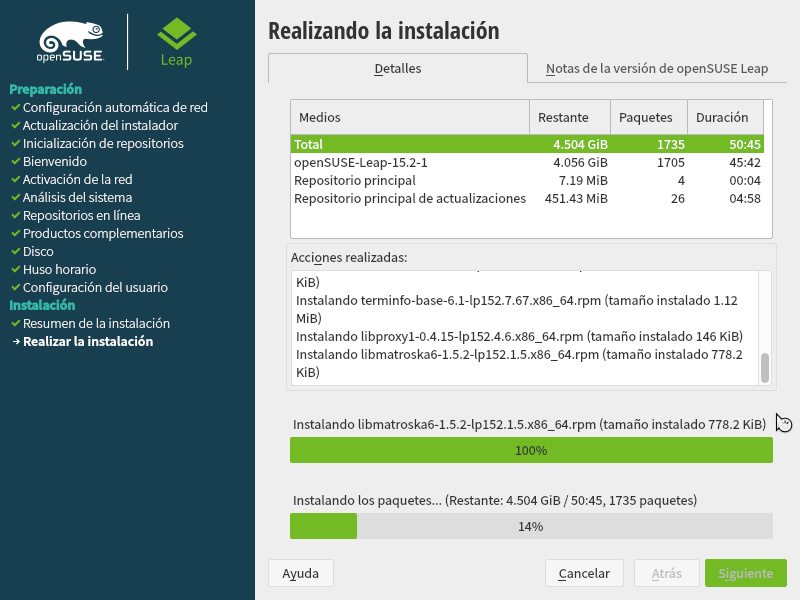This screenshot has width=800, height=600.
Task: Click the 14% overall progress bar
Action: pyautogui.click(x=531, y=526)
